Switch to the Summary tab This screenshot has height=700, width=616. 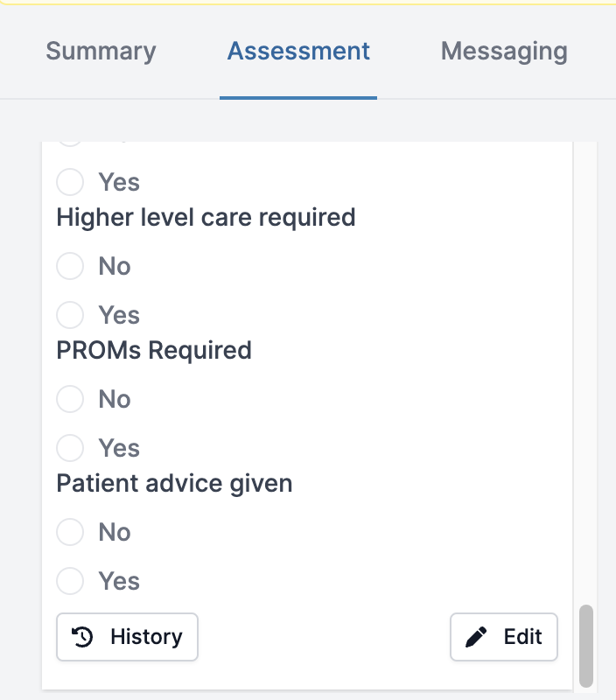tap(101, 51)
